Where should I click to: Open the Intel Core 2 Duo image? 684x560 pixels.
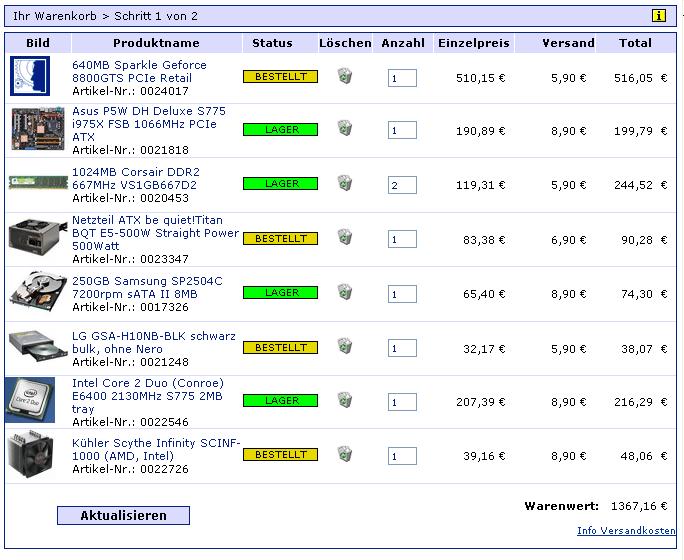click(30, 400)
